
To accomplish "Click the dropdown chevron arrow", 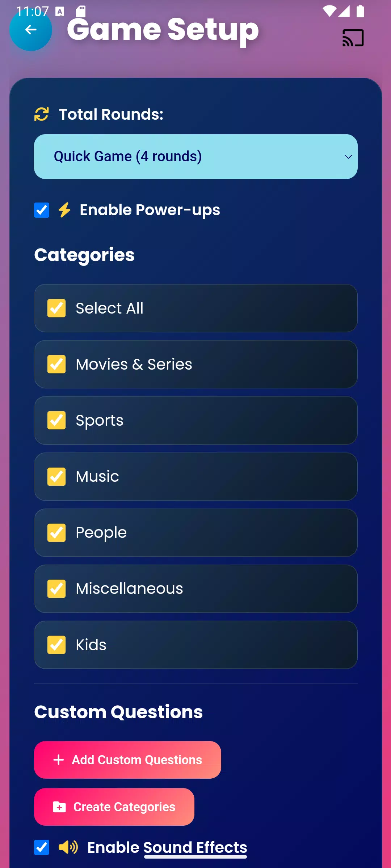I will tap(348, 157).
